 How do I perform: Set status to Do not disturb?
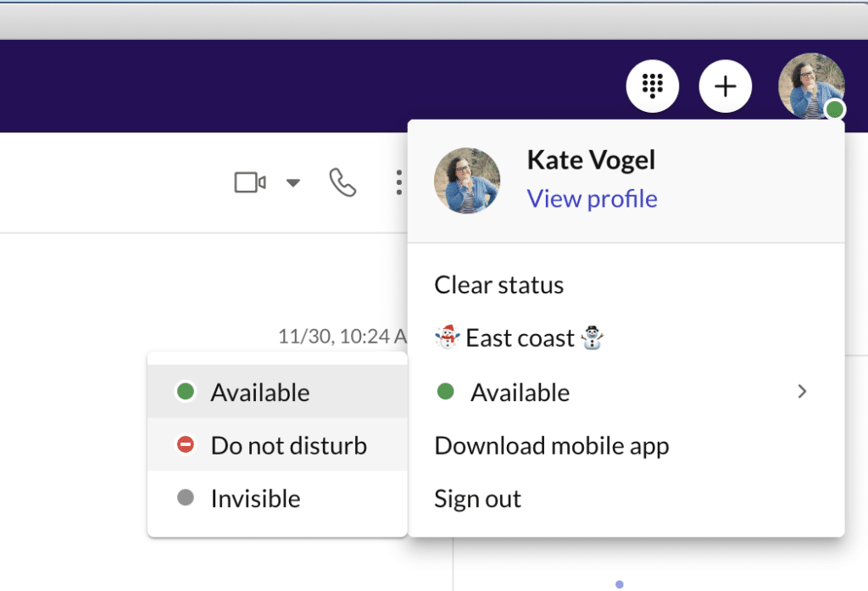(288, 445)
